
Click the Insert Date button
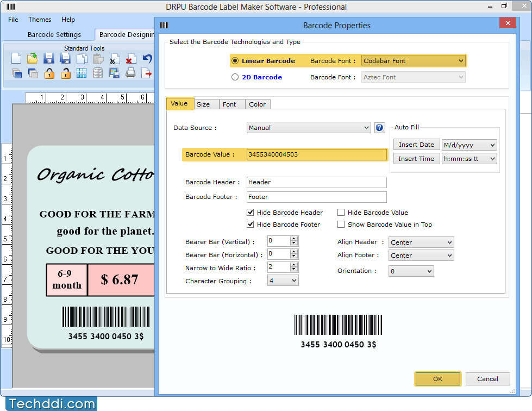click(416, 145)
